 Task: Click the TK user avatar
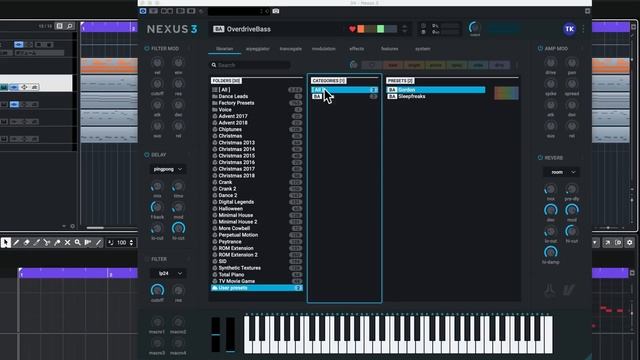[569, 29]
